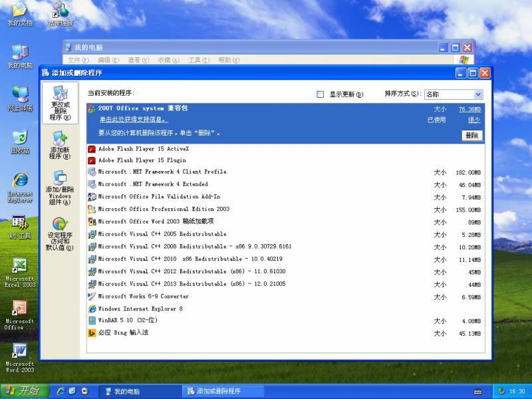Click the 必应 Bing 输入法 icon

pyautogui.click(x=92, y=333)
